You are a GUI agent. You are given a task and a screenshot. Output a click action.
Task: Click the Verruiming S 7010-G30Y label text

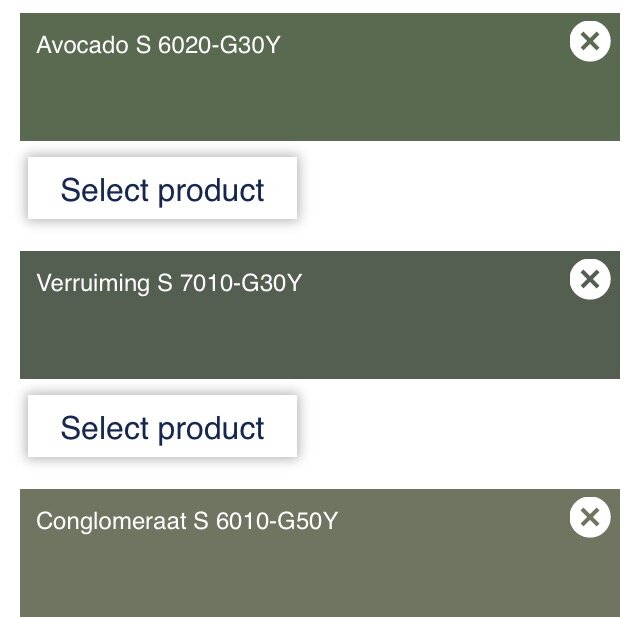[169, 283]
